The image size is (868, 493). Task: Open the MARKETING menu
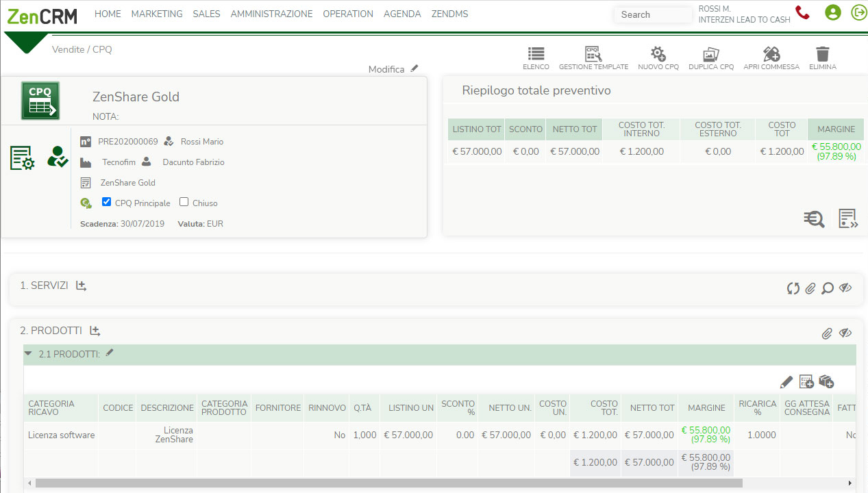[x=157, y=14]
